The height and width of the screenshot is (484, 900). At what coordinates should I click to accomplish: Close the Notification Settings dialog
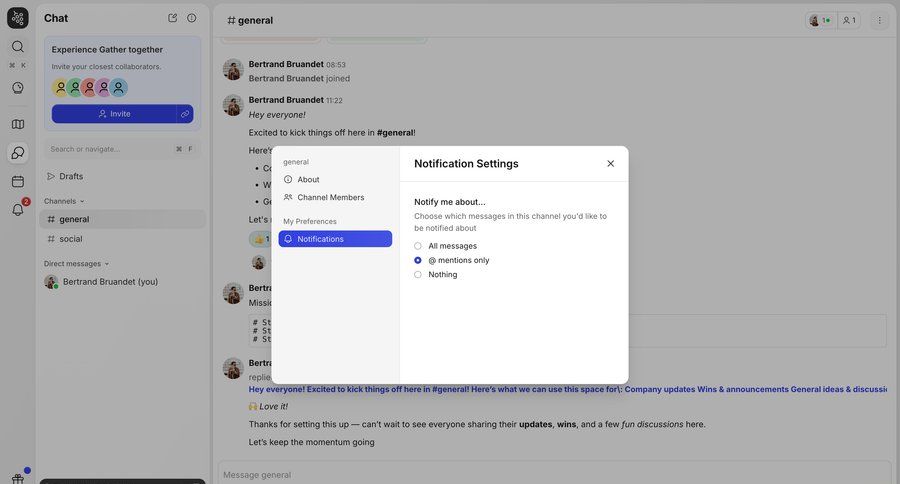[611, 164]
